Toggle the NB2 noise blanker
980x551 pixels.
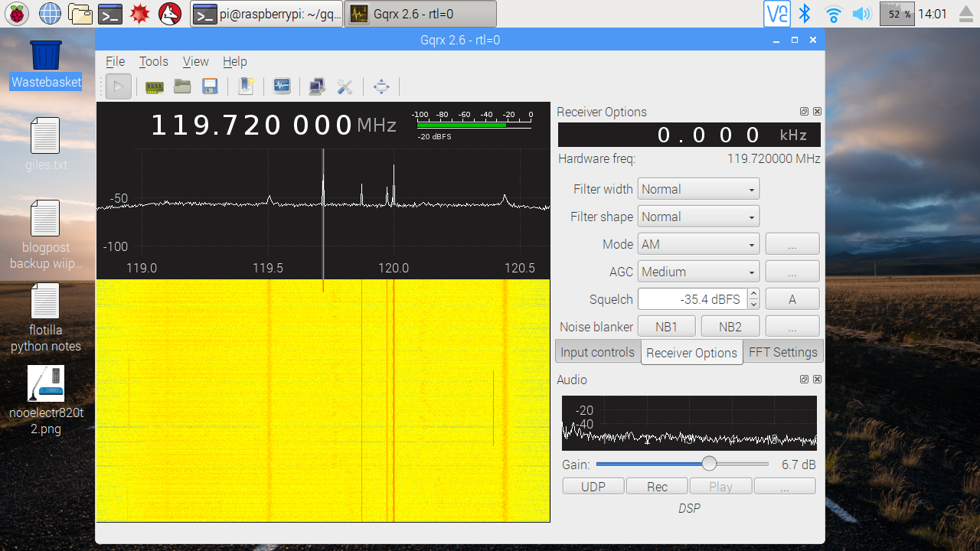click(730, 327)
